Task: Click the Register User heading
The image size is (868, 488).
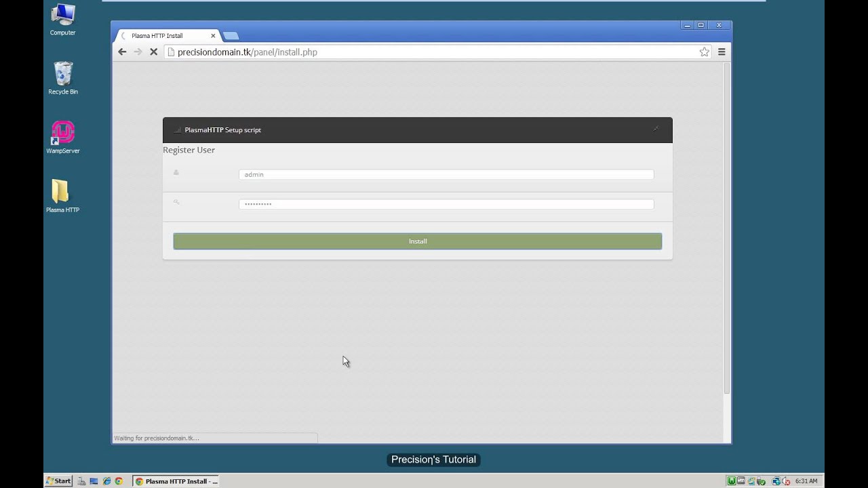Action: [x=189, y=150]
